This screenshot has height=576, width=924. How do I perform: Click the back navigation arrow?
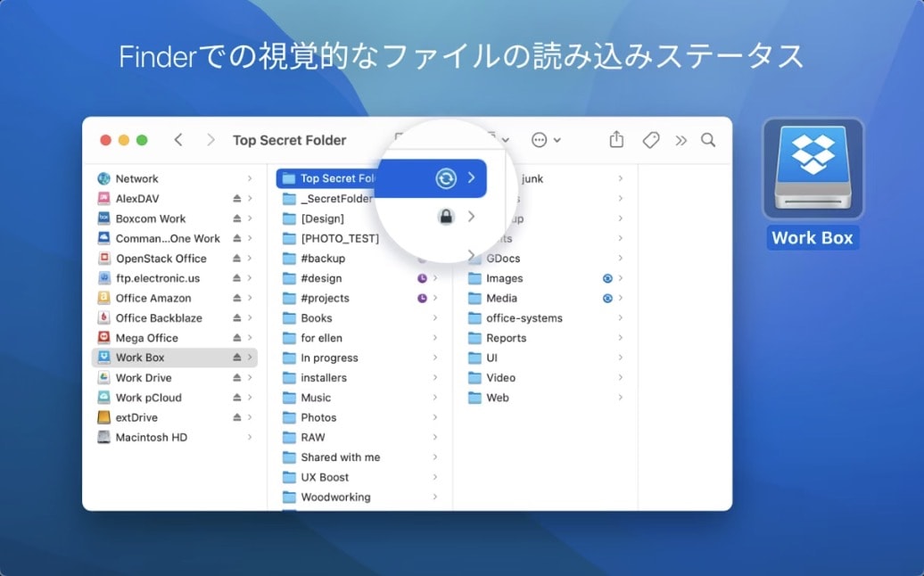pos(178,140)
